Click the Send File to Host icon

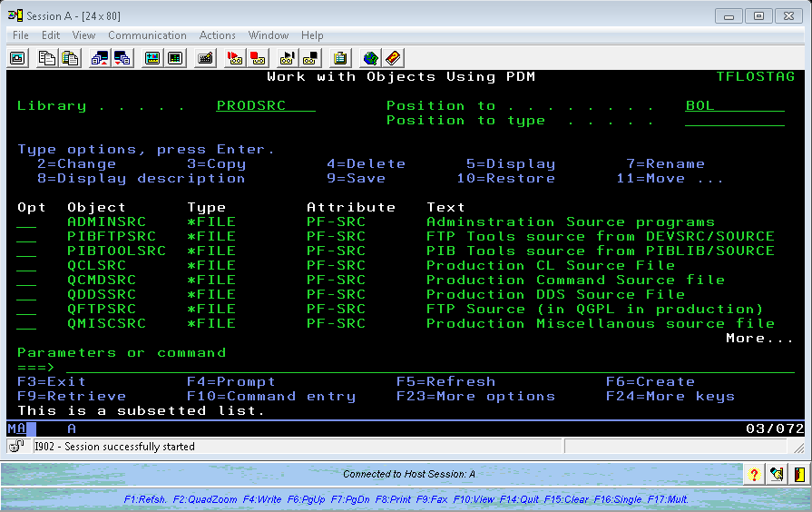click(100, 58)
